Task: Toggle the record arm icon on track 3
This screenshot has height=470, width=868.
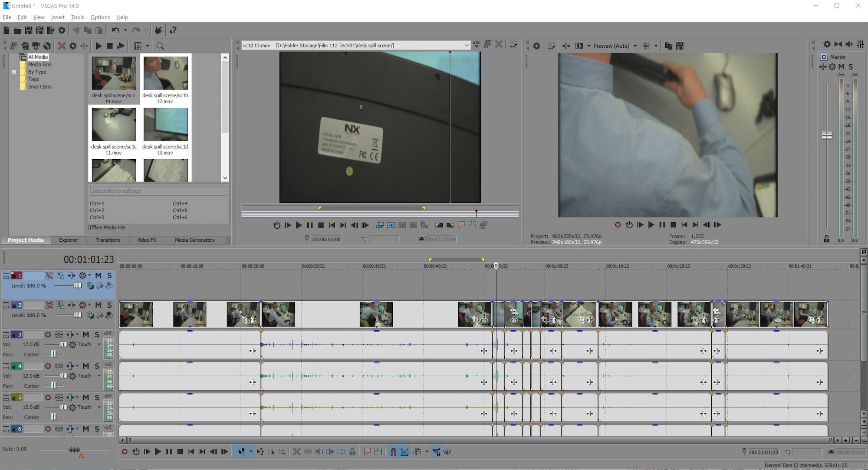Action: coord(47,334)
